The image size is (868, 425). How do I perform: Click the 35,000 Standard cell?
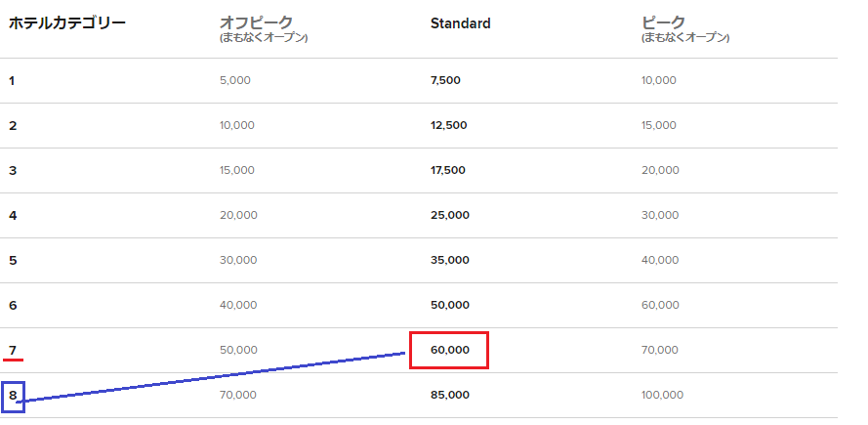(x=450, y=261)
